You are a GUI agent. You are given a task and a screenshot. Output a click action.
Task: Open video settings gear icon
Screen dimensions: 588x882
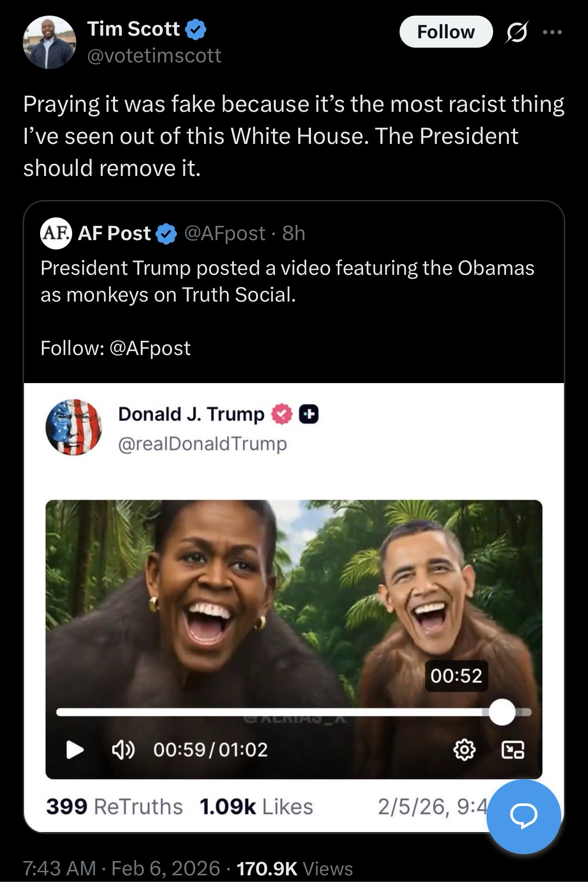click(x=464, y=749)
